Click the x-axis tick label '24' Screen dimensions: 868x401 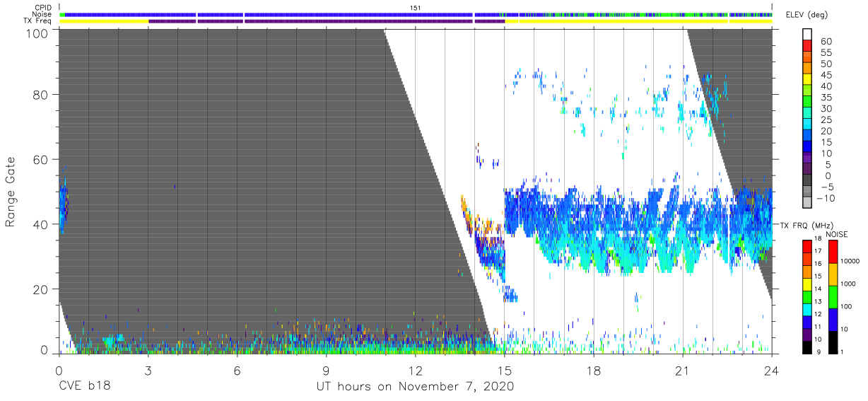pyautogui.click(x=771, y=369)
